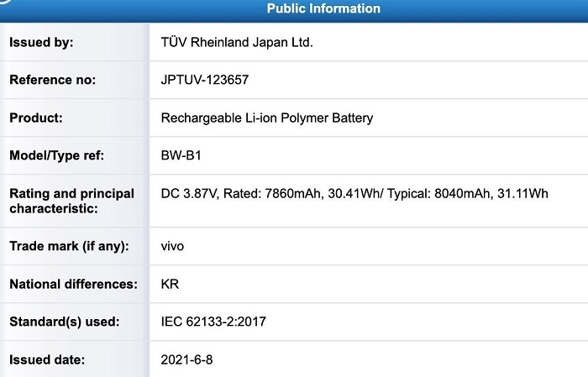Click 'Rating and principal characteristic:' label
Screen dimensions: 588x377
coord(71,201)
